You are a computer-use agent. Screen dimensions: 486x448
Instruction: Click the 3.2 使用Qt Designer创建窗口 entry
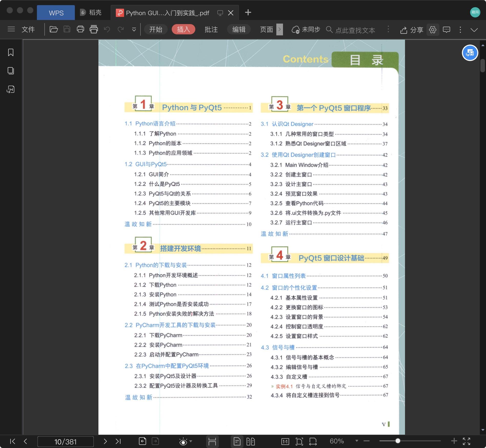point(324,155)
